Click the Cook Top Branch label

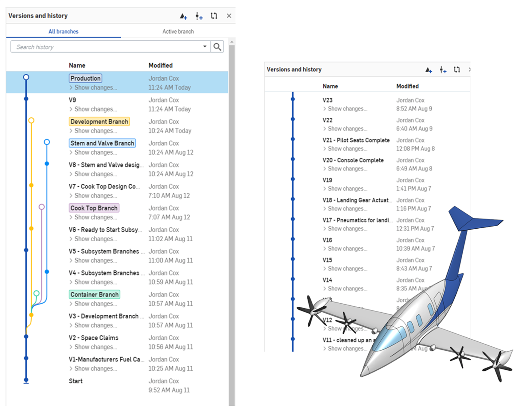pyautogui.click(x=94, y=208)
